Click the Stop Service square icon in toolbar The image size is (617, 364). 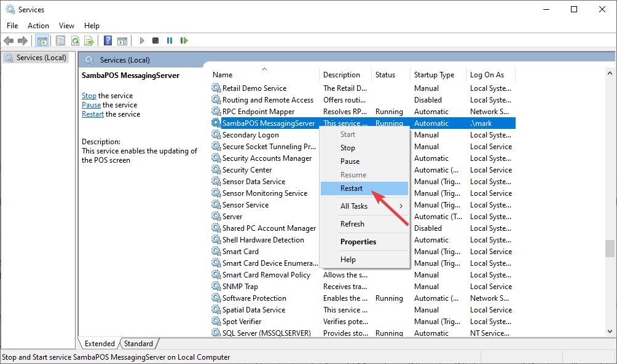coord(155,41)
